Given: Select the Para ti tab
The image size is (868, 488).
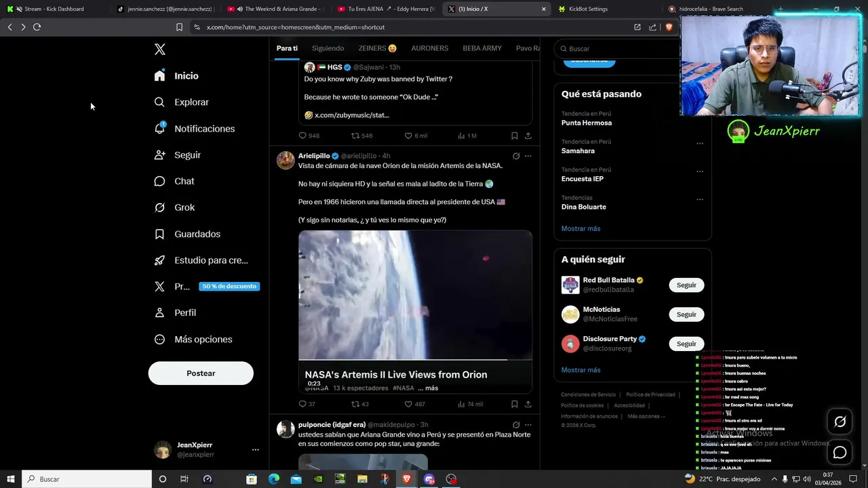Looking at the screenshot, I should (287, 48).
